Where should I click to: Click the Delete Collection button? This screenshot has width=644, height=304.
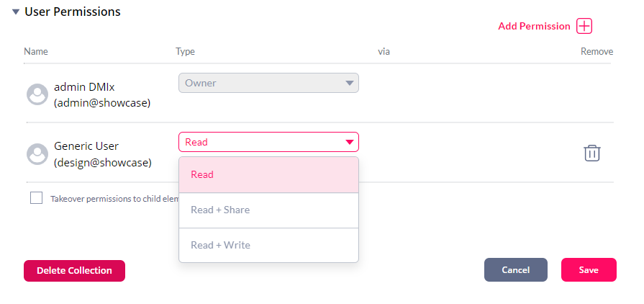[x=74, y=271]
